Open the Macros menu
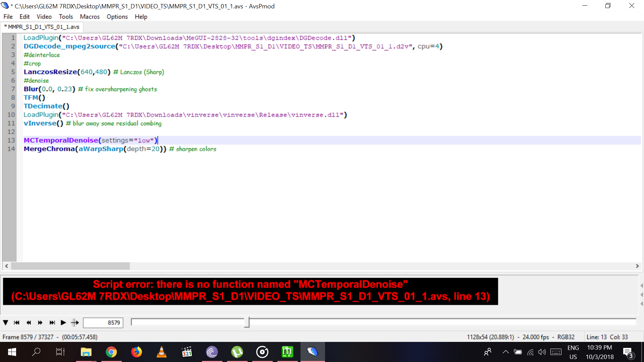Image resolution: width=644 pixels, height=362 pixels. 90,17
